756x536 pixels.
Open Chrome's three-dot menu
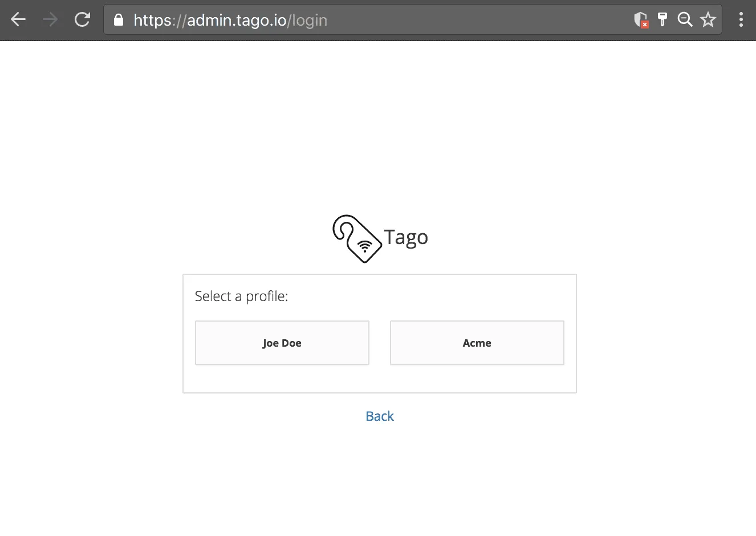click(741, 19)
